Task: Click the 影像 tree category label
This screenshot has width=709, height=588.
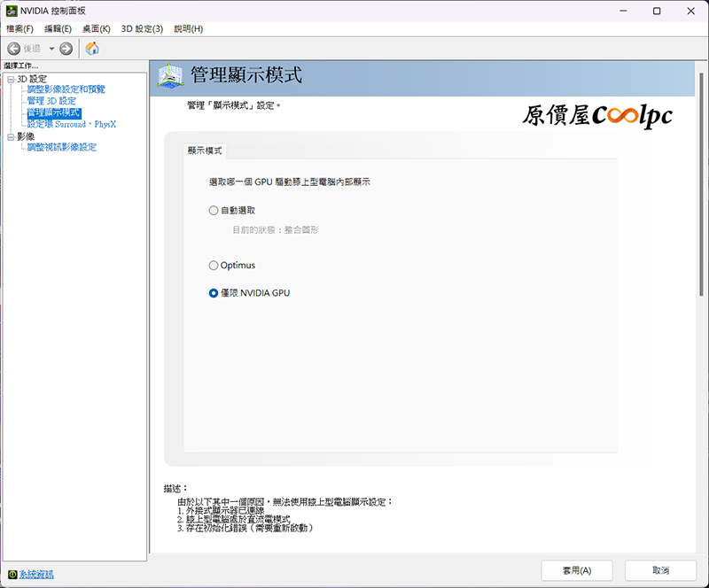Action: point(26,136)
